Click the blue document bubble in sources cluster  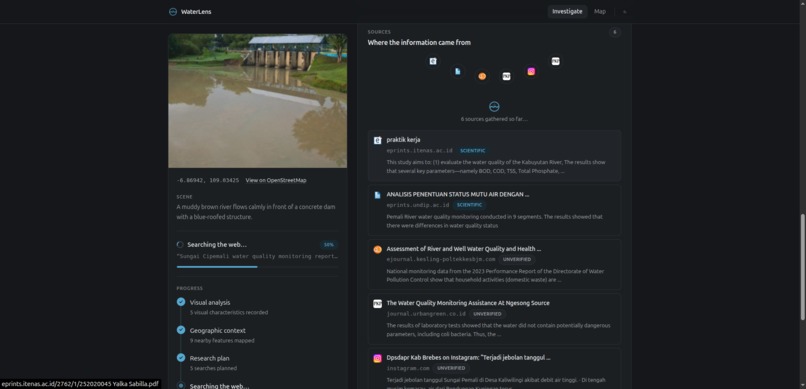tap(457, 71)
